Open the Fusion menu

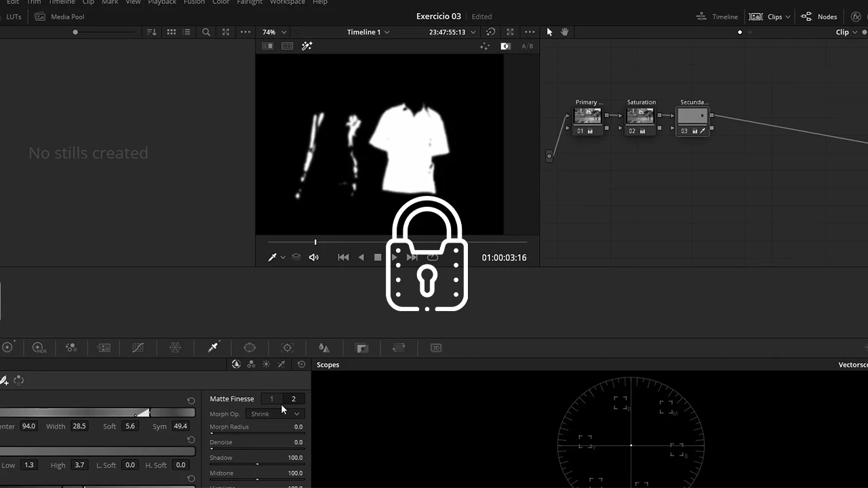[x=194, y=2]
